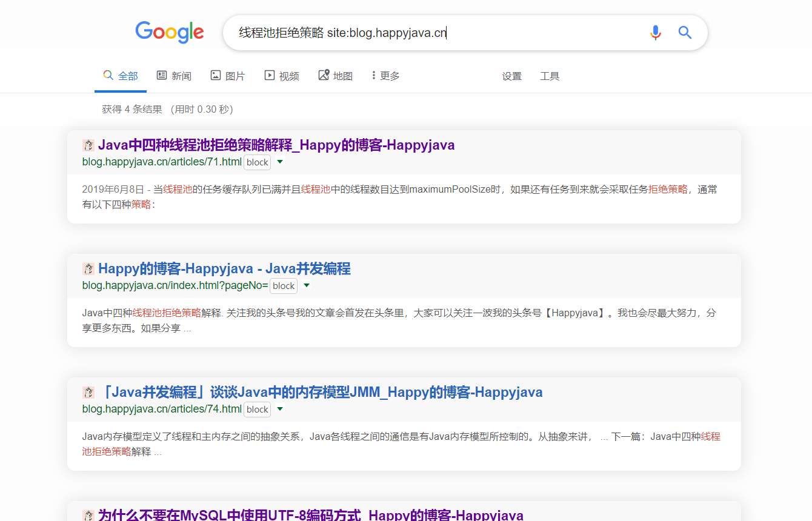The height and width of the screenshot is (521, 812).
Task: Click the date 2019年6月8日 in first snippet
Action: (x=113, y=190)
